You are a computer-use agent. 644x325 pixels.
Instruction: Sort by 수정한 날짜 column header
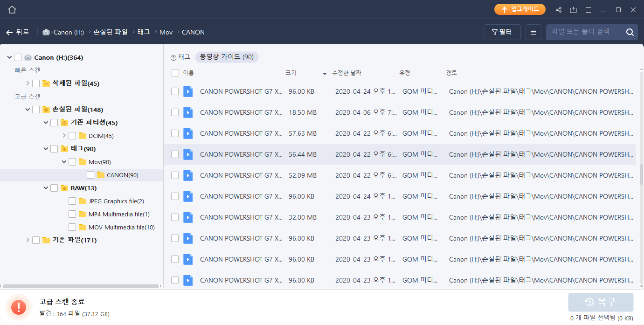pos(346,73)
